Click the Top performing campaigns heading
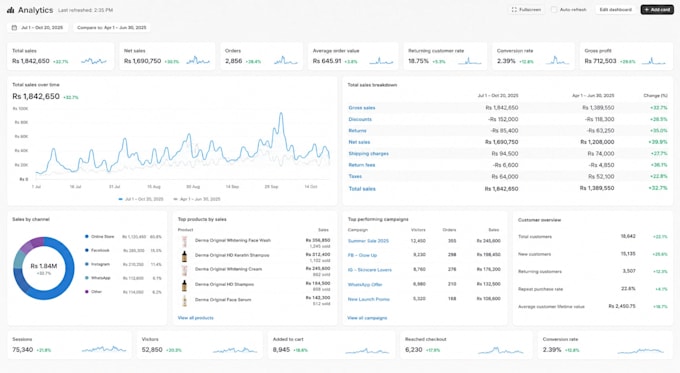The height and width of the screenshot is (373, 680). 378,219
